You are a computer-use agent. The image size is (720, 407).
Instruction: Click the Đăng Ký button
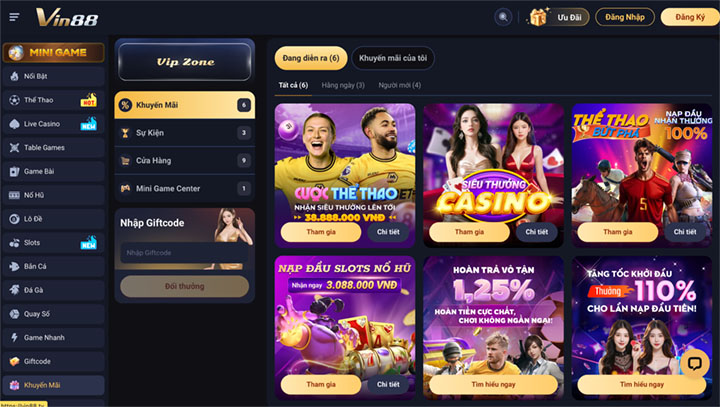click(690, 17)
